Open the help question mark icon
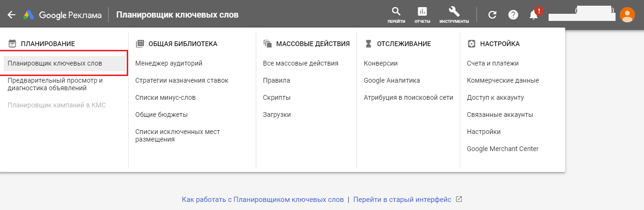Viewport: 644px width, 210px height. tap(513, 15)
